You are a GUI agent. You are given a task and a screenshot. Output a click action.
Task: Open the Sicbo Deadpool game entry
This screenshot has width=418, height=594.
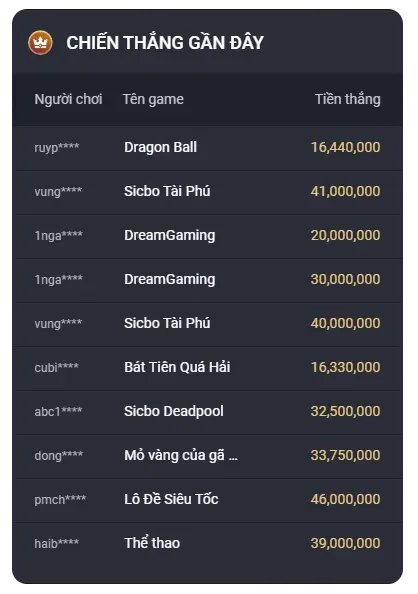point(174,411)
